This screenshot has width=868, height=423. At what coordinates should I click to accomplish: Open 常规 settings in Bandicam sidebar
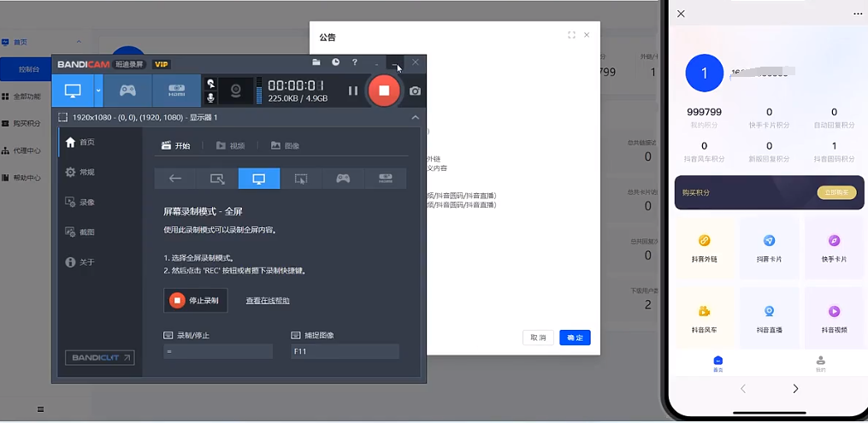coord(80,172)
